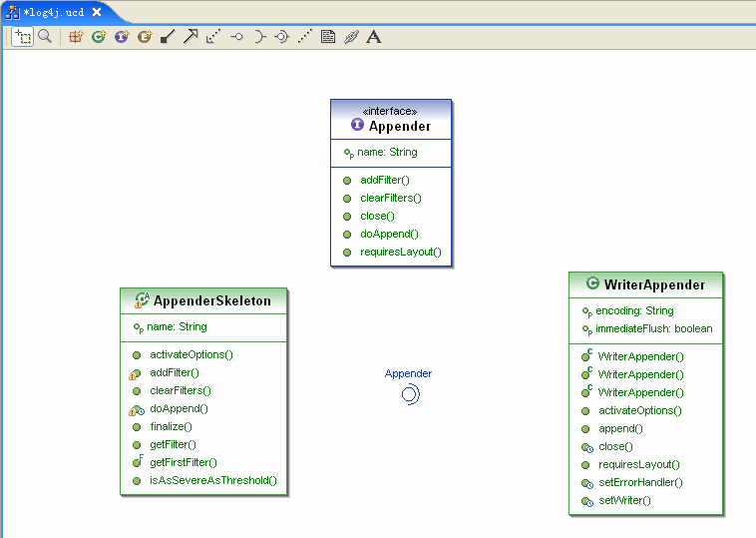Select requiresLayout() in WriterAppender
This screenshot has width=756, height=538.
pos(639,464)
